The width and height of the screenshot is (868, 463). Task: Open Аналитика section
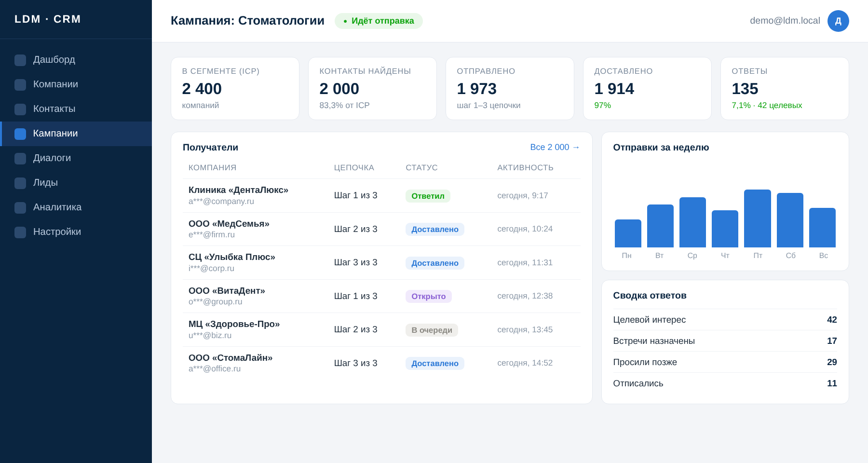76,207
